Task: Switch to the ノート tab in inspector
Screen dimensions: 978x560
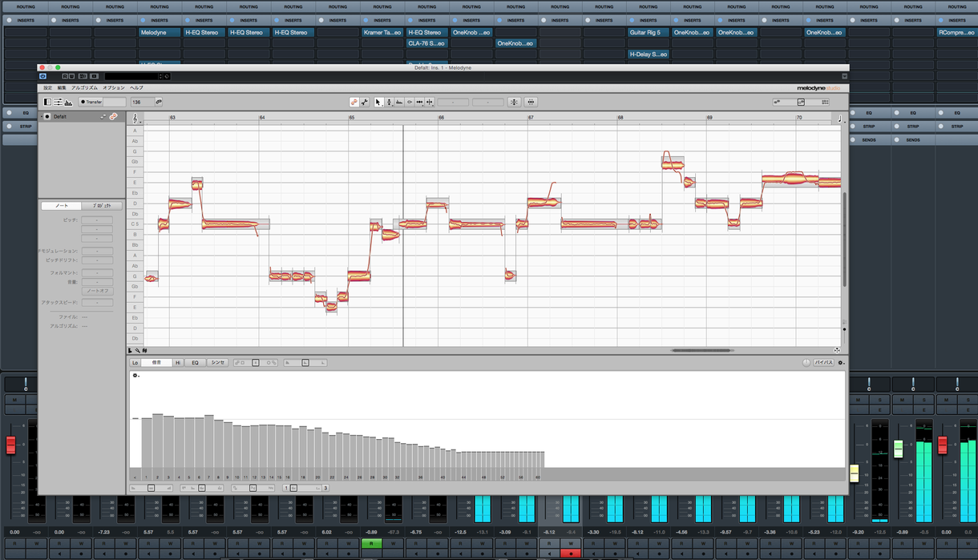Action: [61, 206]
